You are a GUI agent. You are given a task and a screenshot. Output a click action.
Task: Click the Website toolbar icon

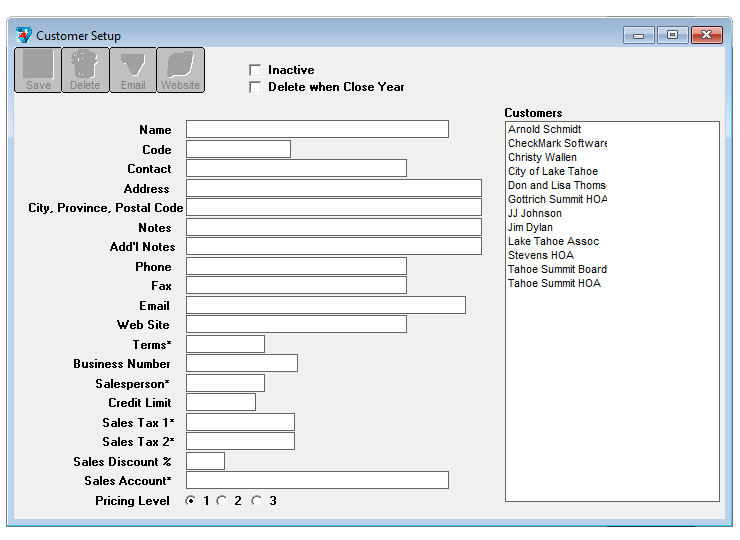[x=180, y=70]
